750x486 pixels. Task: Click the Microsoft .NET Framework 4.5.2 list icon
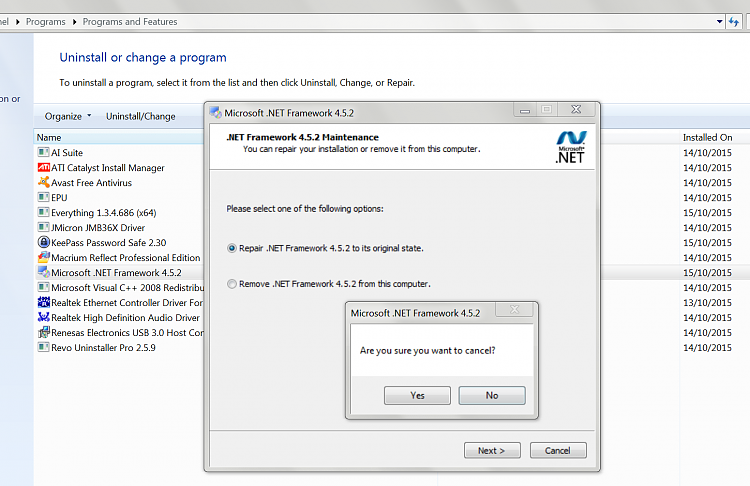tap(44, 272)
